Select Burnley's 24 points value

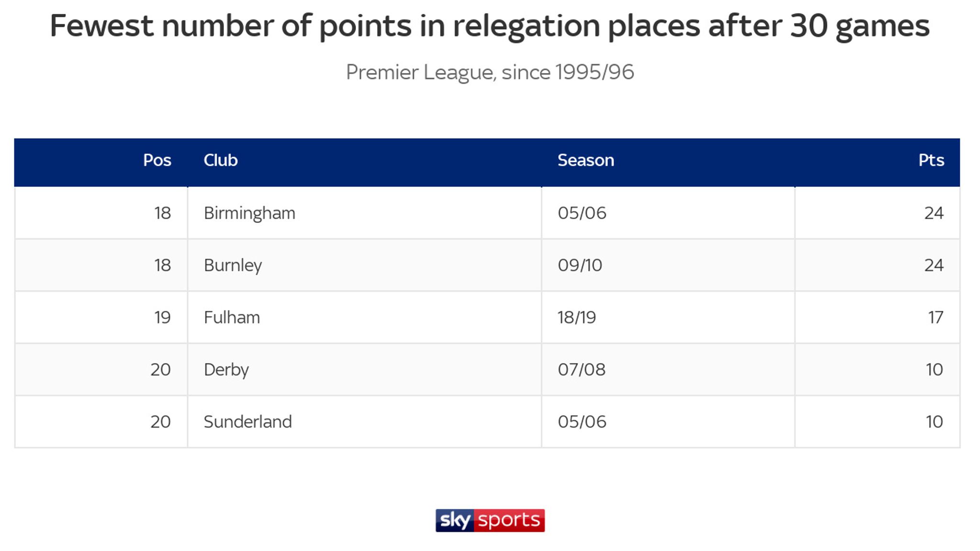[x=934, y=265]
